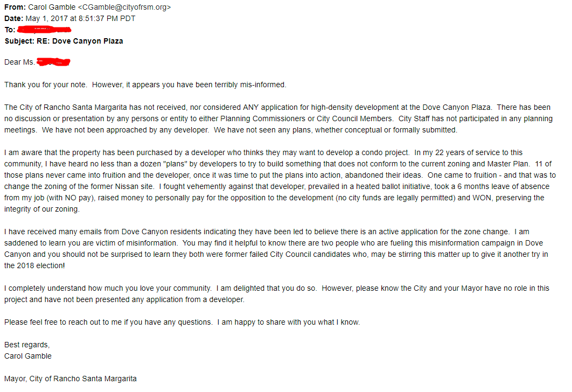Viewport: 572px width, 392px height.
Task: Click the bold "Subject:" header label
Action: coord(19,41)
